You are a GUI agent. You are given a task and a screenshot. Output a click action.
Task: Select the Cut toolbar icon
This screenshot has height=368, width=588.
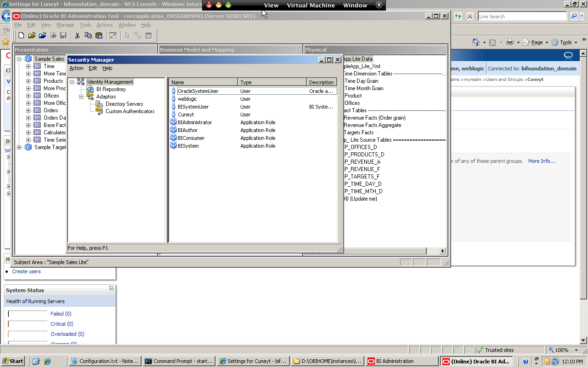coord(77,35)
